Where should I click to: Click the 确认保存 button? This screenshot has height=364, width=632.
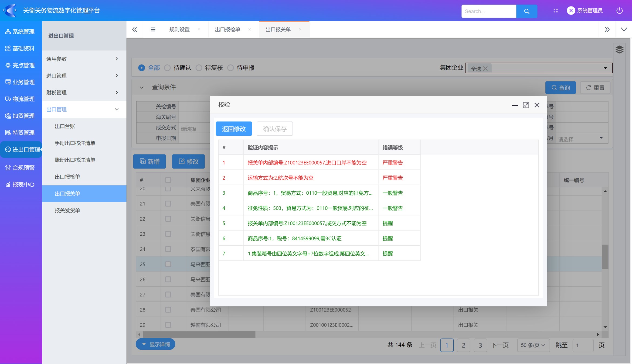click(275, 129)
